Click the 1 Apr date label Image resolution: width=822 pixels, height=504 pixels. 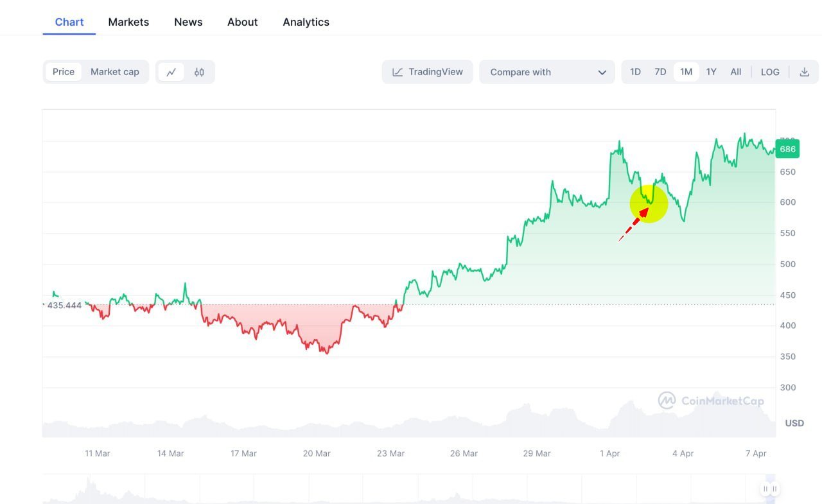tap(610, 453)
